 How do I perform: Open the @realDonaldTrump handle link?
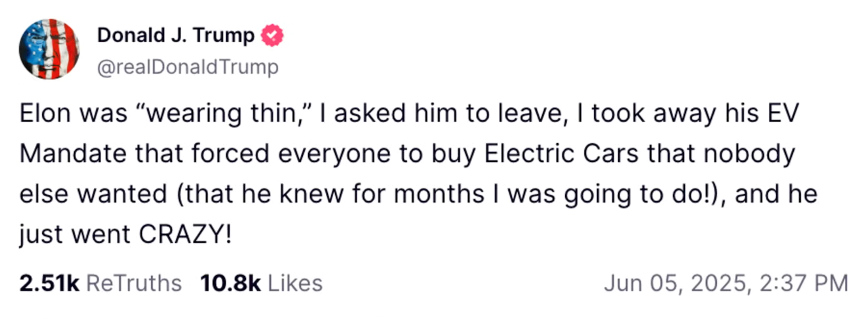[188, 67]
